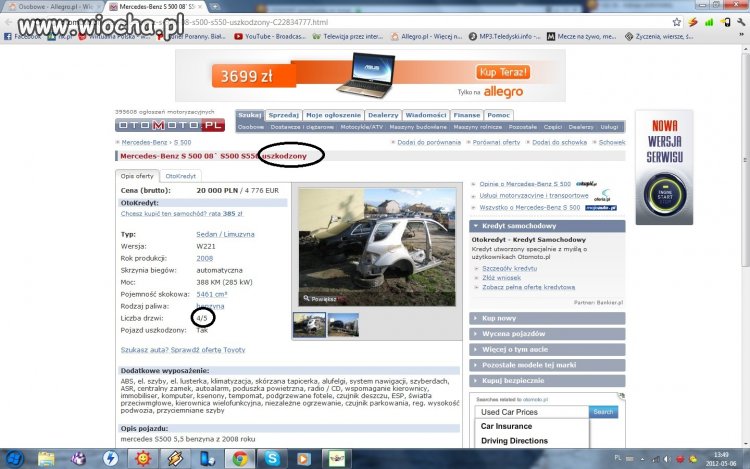750x469 pixels.
Task: Click the Used Car Prices search field
Action: coord(532,412)
